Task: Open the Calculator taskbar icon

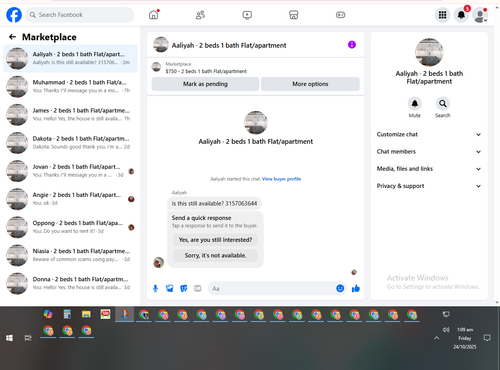Action: tap(67, 314)
